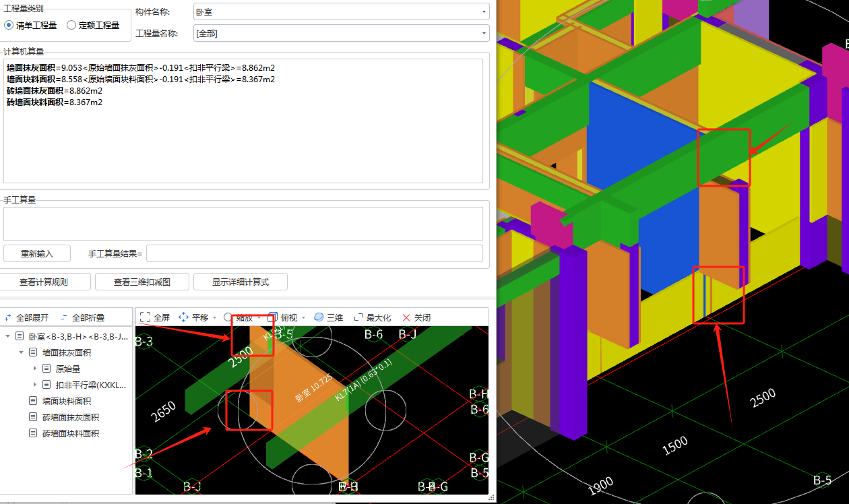Click the 查看计算规则 button
This screenshot has width=849, height=504.
[x=44, y=282]
